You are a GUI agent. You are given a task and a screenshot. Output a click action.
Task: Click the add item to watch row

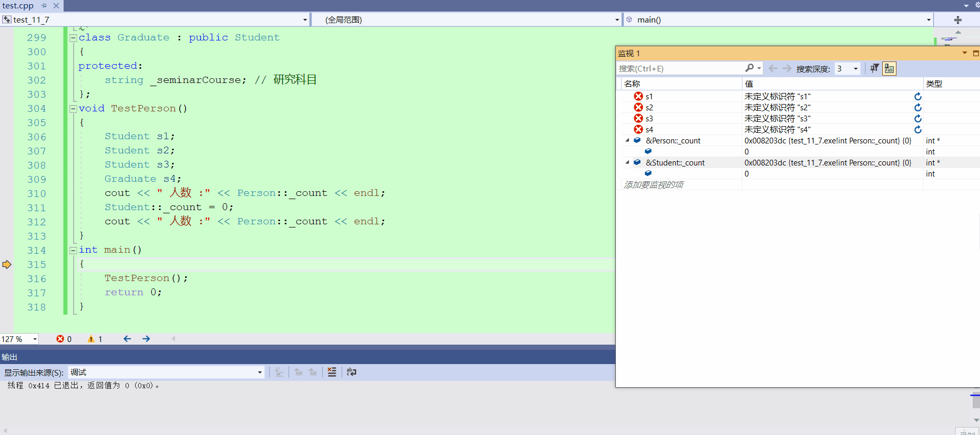(x=654, y=184)
